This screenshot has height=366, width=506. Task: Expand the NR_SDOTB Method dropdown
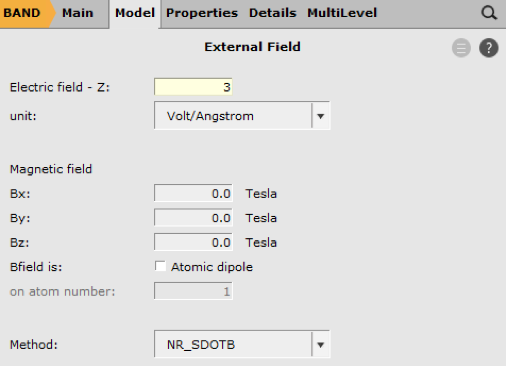click(242, 344)
